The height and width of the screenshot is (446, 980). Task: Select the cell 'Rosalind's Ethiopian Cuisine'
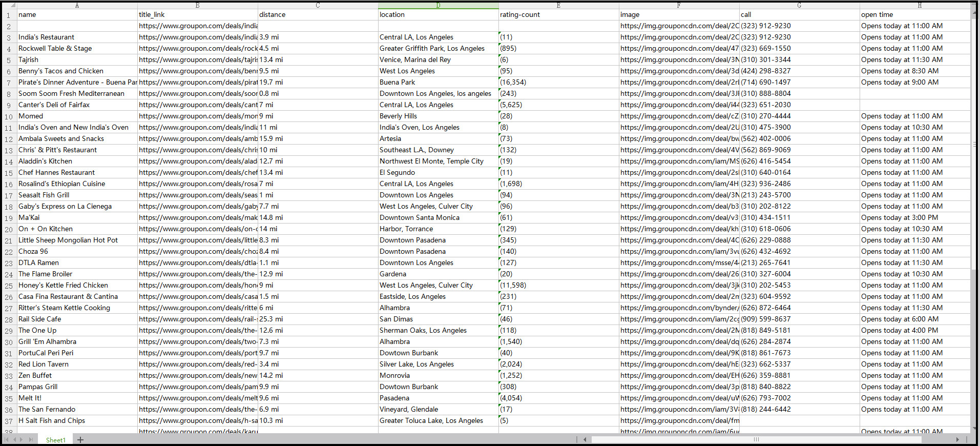(x=77, y=184)
